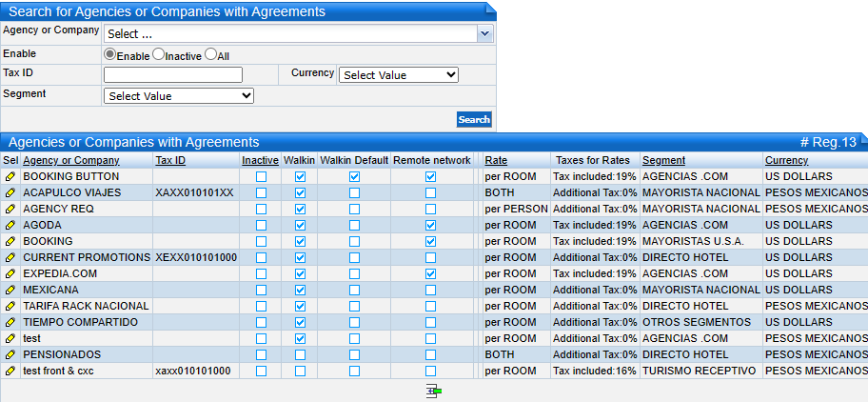Screen dimensions: 868x402
Task: Click the Search button
Action: tap(474, 120)
